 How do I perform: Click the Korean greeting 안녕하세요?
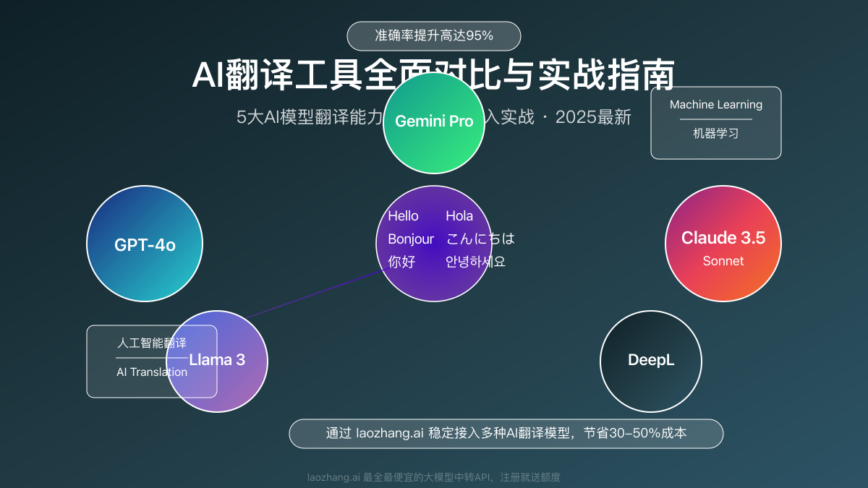[475, 262]
